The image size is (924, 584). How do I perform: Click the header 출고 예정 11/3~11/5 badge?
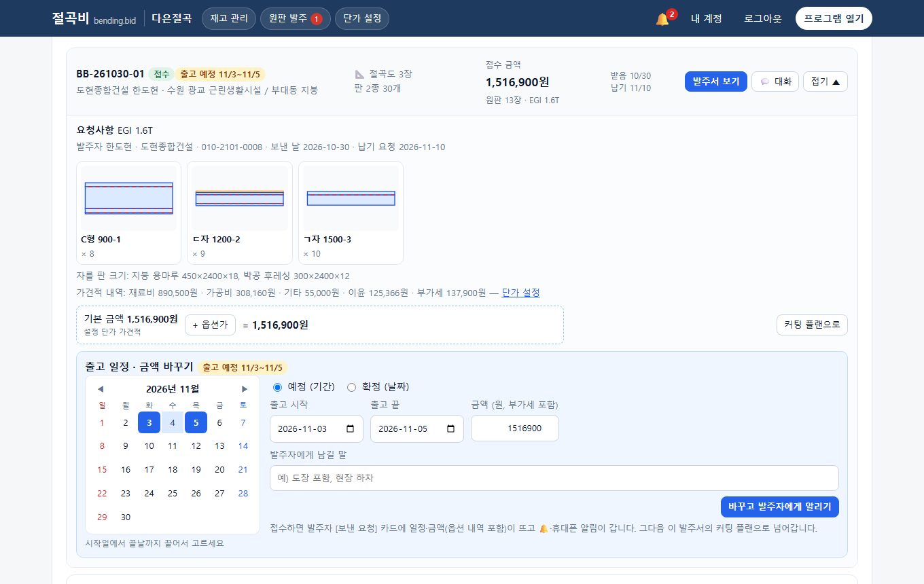220,74
